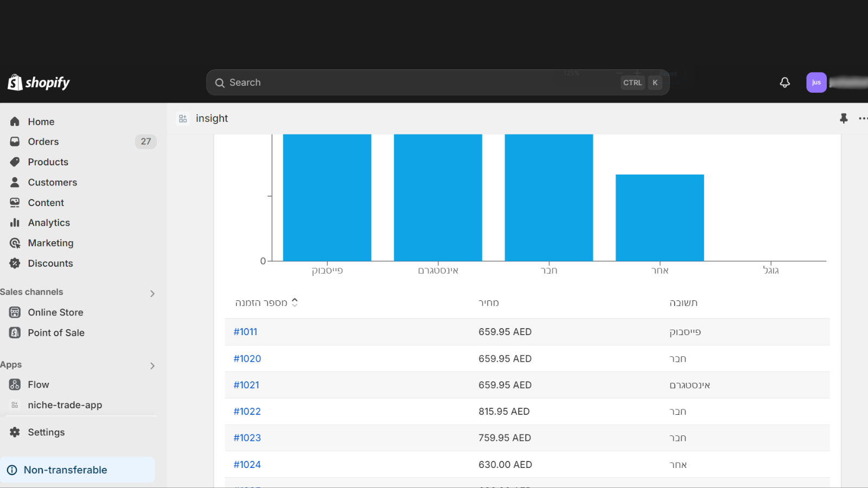Open niche-trade-app
Screen dimensions: 868x488
click(65, 405)
